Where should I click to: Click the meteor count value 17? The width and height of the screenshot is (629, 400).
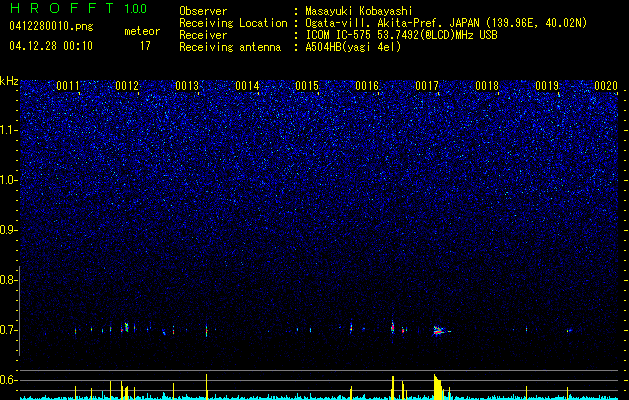pyautogui.click(x=145, y=46)
